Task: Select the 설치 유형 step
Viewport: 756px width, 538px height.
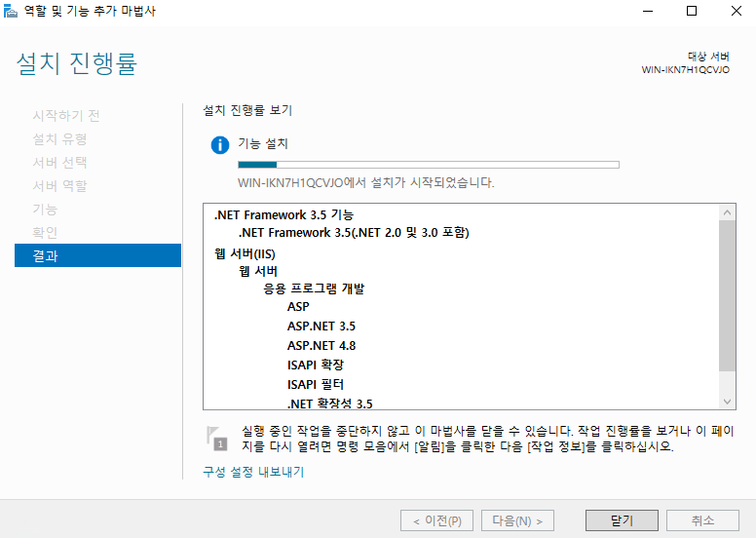Action: tap(59, 139)
